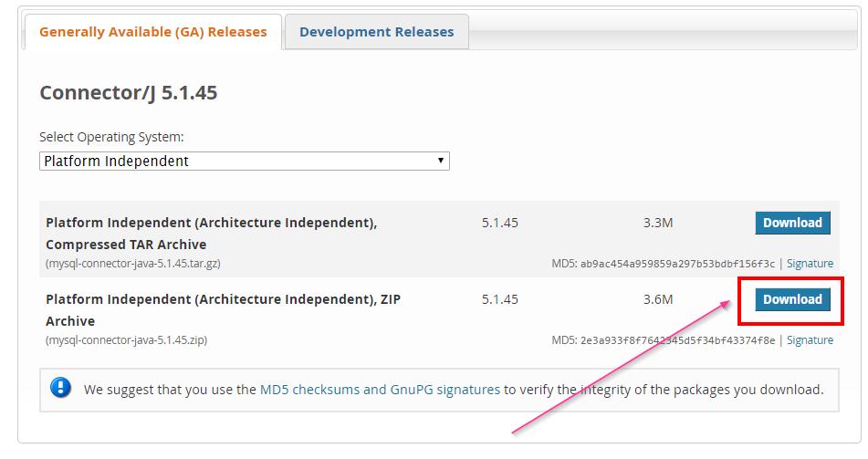868x459 pixels.
Task: Click the 3.6M file size value
Action: pos(658,299)
